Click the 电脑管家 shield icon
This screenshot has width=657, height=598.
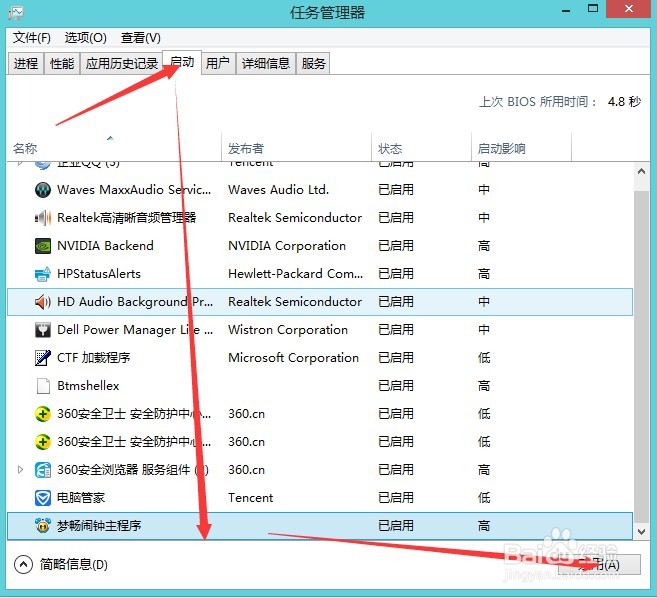[43, 498]
